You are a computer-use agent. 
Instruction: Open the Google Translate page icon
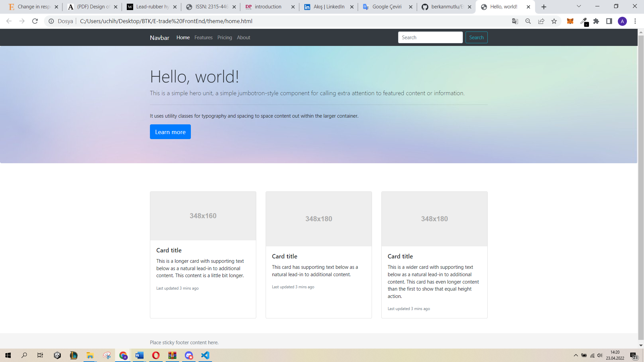[515, 21]
